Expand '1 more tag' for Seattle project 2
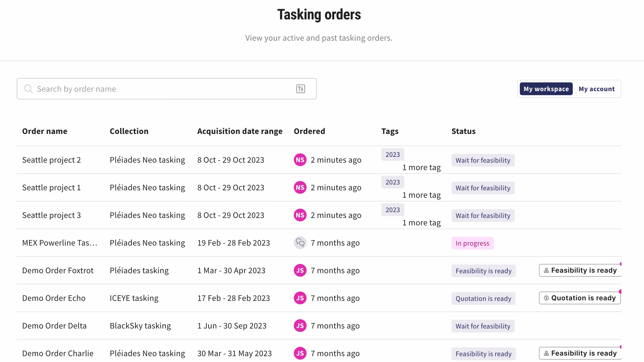Image resolution: width=644 pixels, height=362 pixels. click(x=421, y=167)
